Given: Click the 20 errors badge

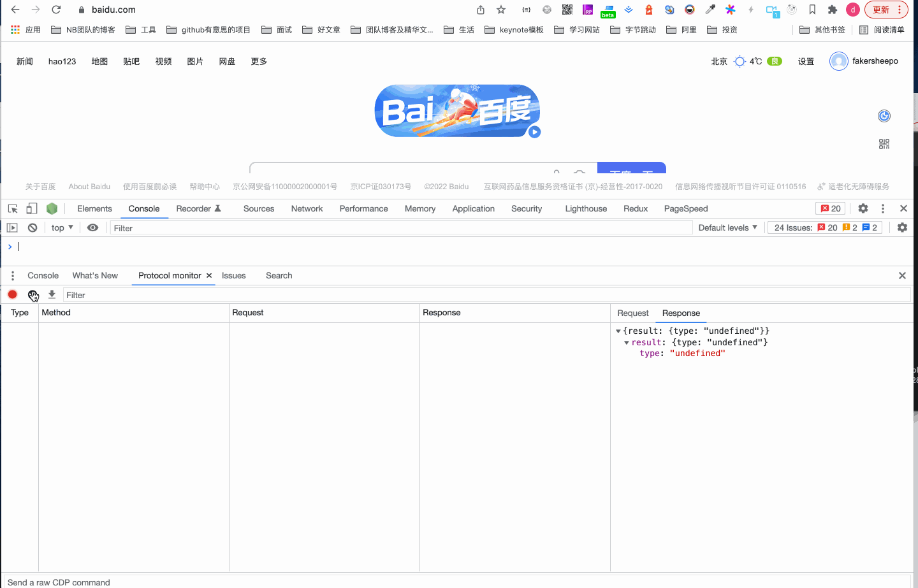Looking at the screenshot, I should coord(831,208).
